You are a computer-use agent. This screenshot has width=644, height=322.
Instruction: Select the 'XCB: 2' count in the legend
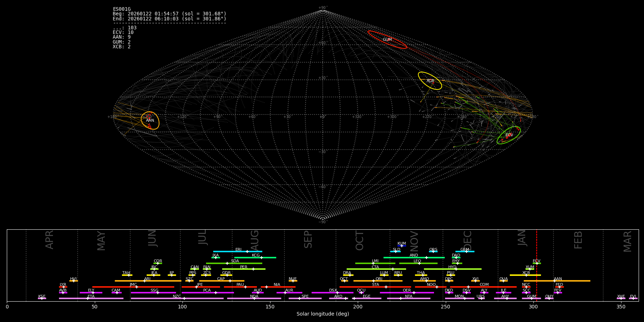pyautogui.click(x=122, y=47)
